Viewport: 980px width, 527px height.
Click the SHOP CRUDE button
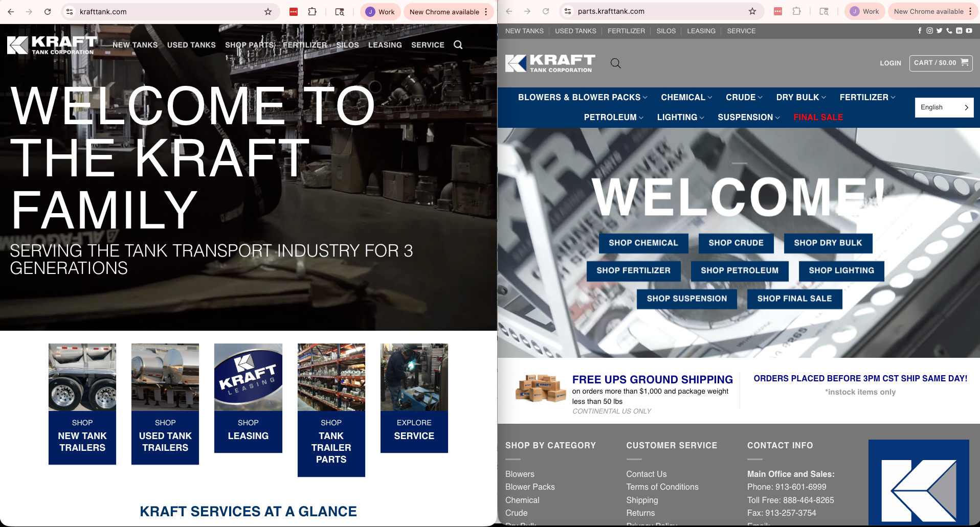(736, 243)
